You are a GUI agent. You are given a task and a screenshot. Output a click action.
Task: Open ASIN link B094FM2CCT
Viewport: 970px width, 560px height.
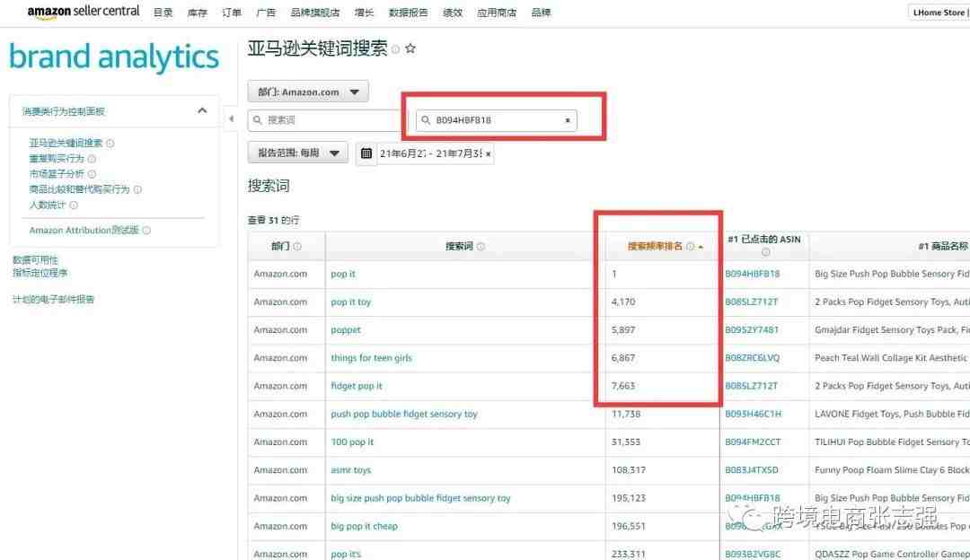(x=753, y=442)
